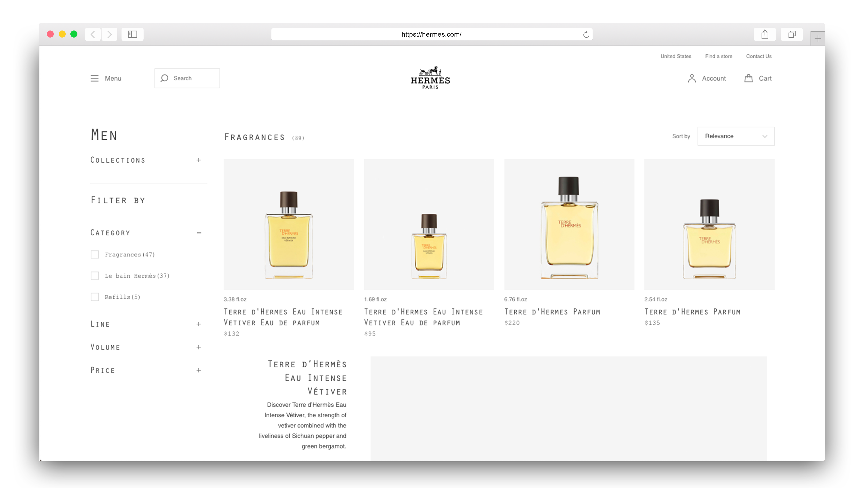Check the Le bain Hermès (37) checkbox
Screen dimensions: 868x488
pos(95,276)
